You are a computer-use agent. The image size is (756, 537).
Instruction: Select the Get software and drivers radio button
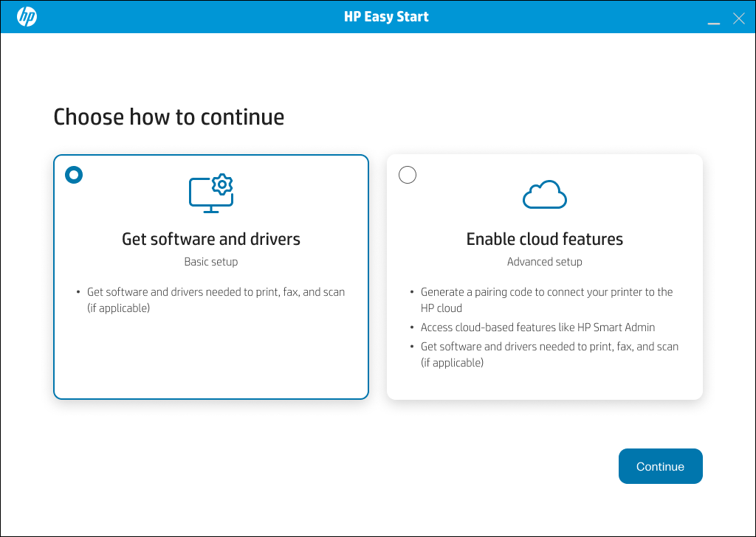[x=73, y=175]
